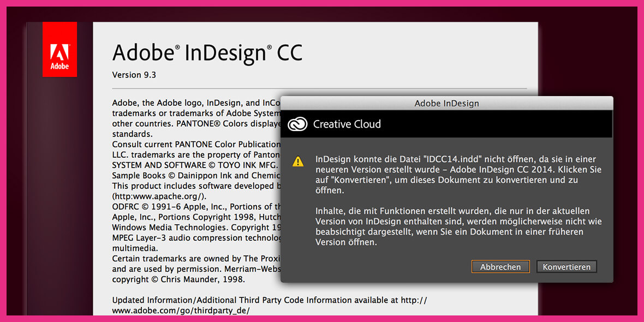Screen dimensions: 644x322
Task: Click the yellow warning triangle icon
Action: 297,162
